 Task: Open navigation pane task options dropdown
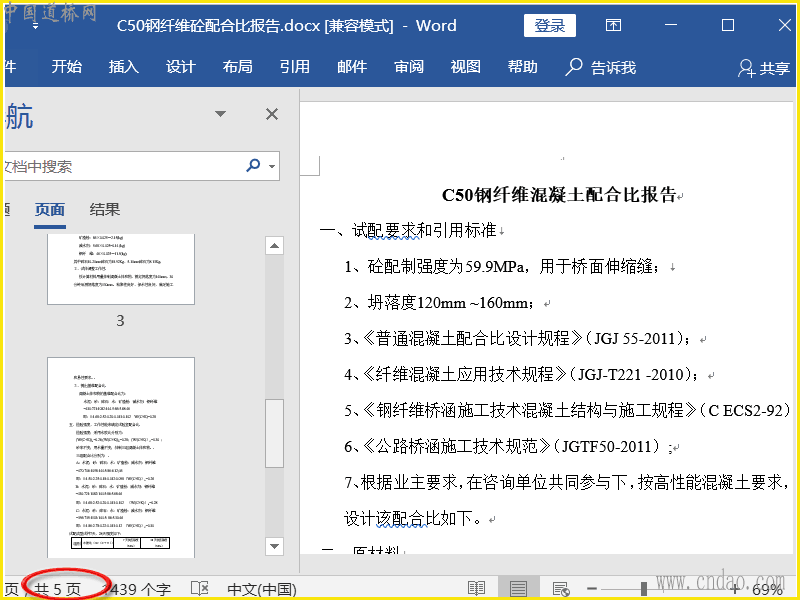(220, 114)
